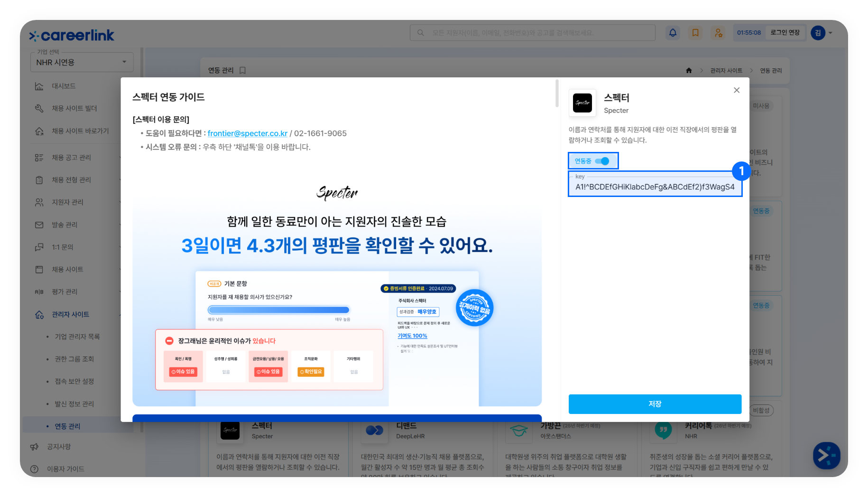
Task: Click the 평가 관리 A|B icon
Action: click(39, 291)
